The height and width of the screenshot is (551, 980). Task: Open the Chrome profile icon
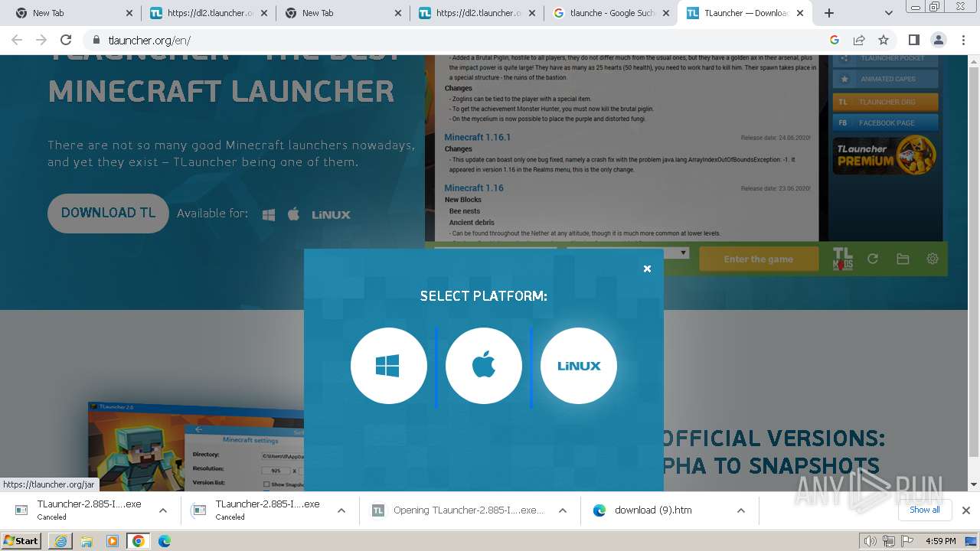pos(938,40)
